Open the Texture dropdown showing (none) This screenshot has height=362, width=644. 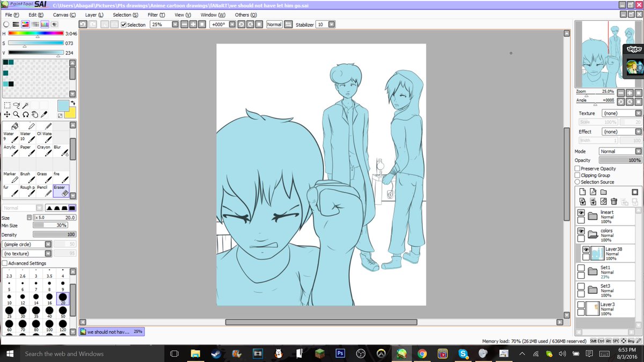click(x=620, y=113)
